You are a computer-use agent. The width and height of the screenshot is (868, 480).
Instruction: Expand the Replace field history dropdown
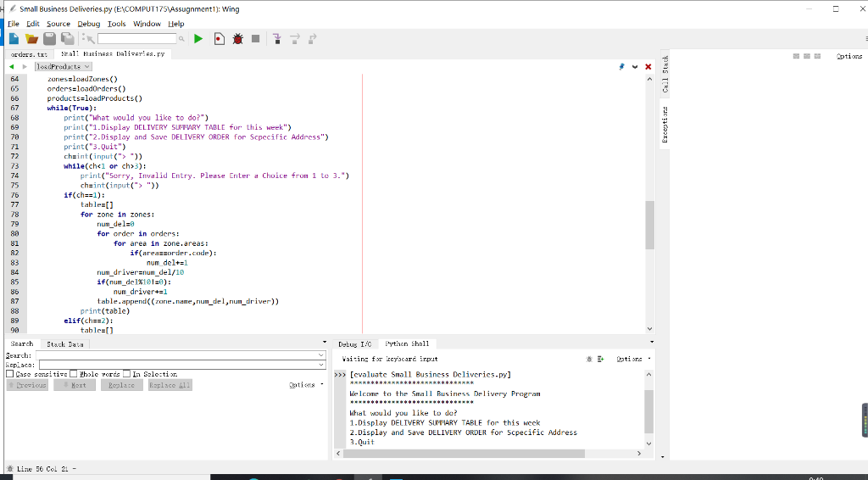click(x=320, y=365)
